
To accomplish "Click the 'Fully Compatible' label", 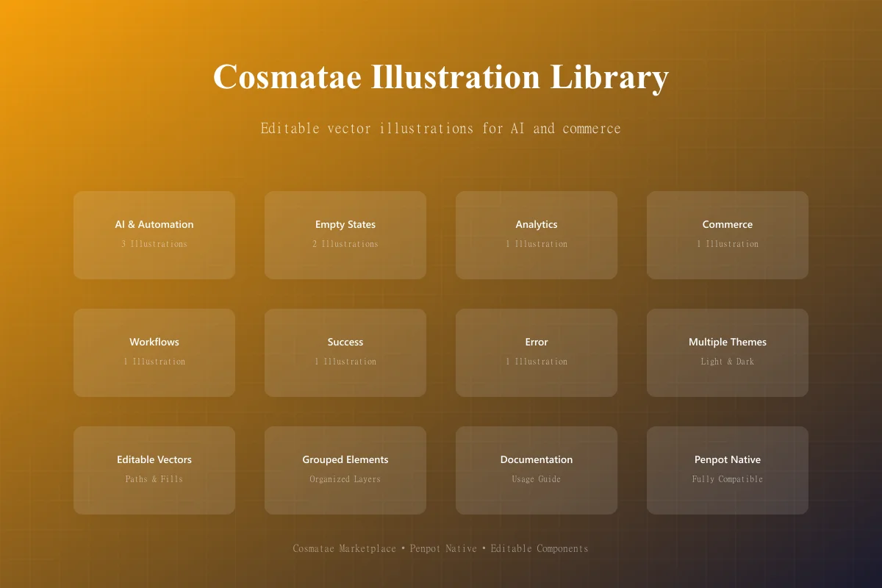I will coord(728,479).
